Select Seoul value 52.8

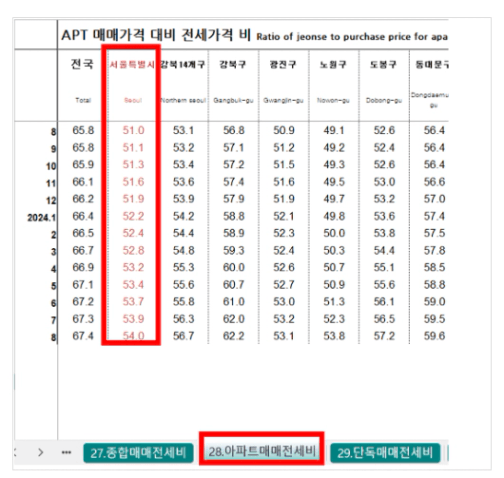[133, 250]
